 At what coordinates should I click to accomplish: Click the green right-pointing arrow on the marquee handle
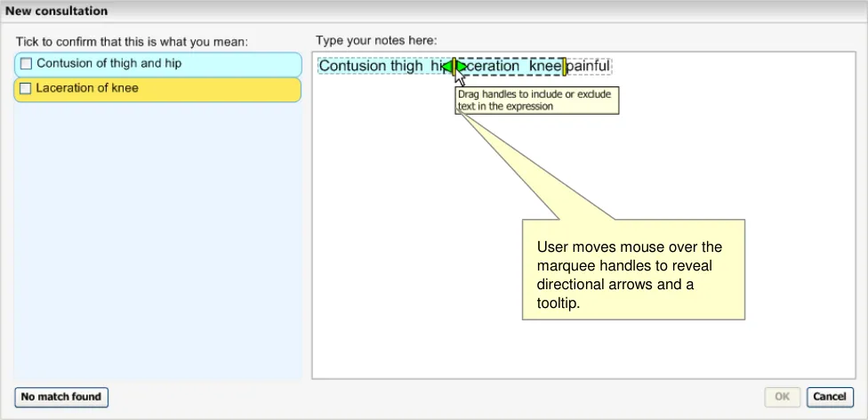[x=462, y=67]
